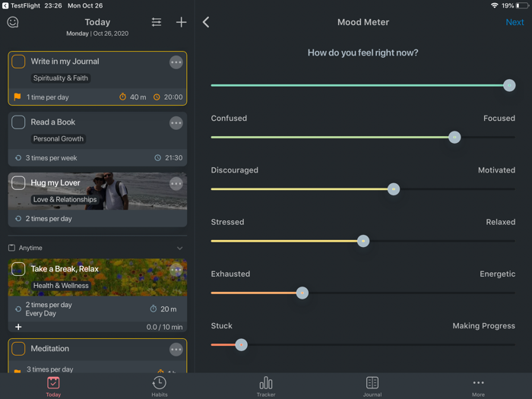532x399 pixels.
Task: Go back from Mood Meter
Action: (206, 22)
